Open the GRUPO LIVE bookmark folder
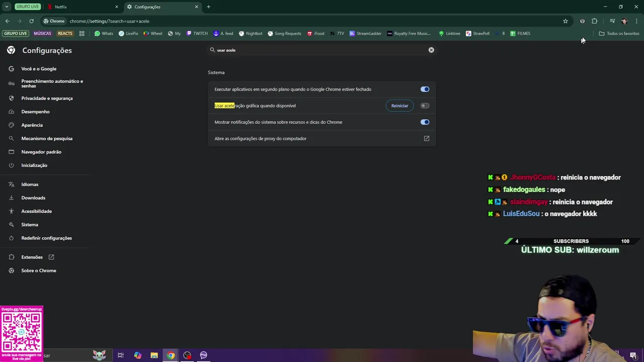This screenshot has height=362, width=644. click(16, 34)
